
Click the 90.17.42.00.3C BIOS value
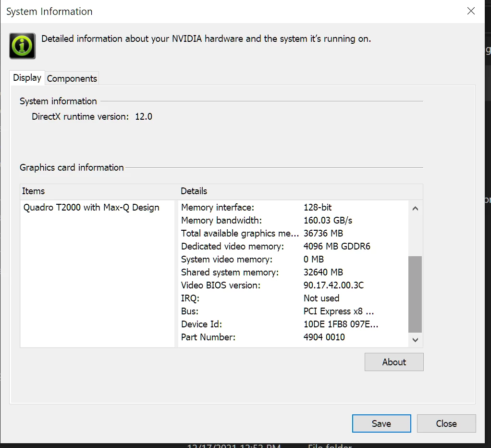click(333, 286)
